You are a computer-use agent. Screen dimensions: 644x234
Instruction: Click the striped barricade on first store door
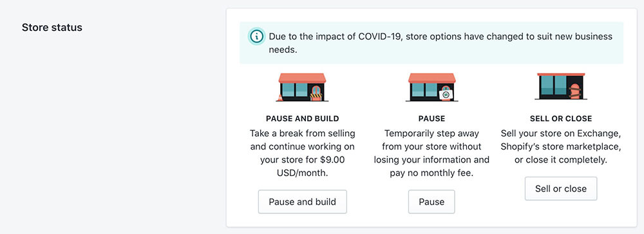pos(316,97)
